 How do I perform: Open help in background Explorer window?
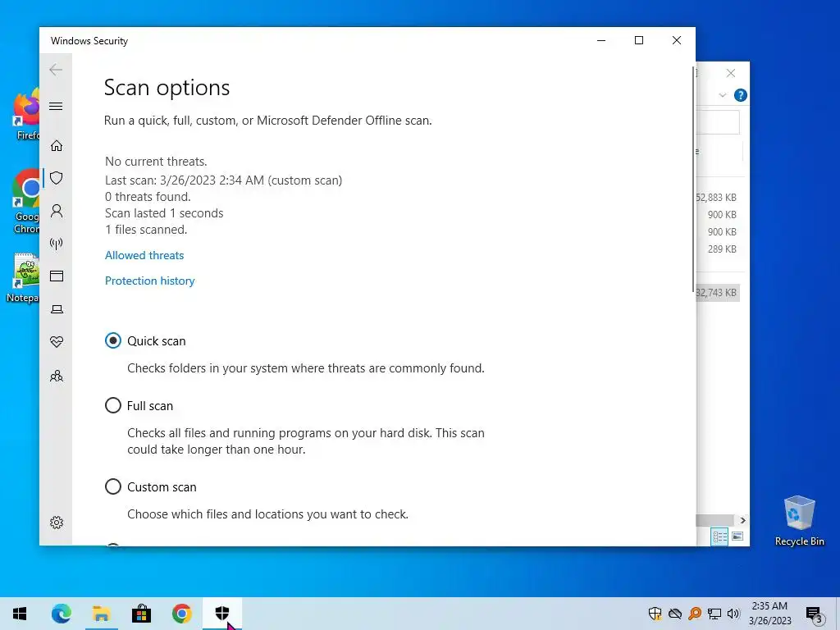click(x=741, y=95)
